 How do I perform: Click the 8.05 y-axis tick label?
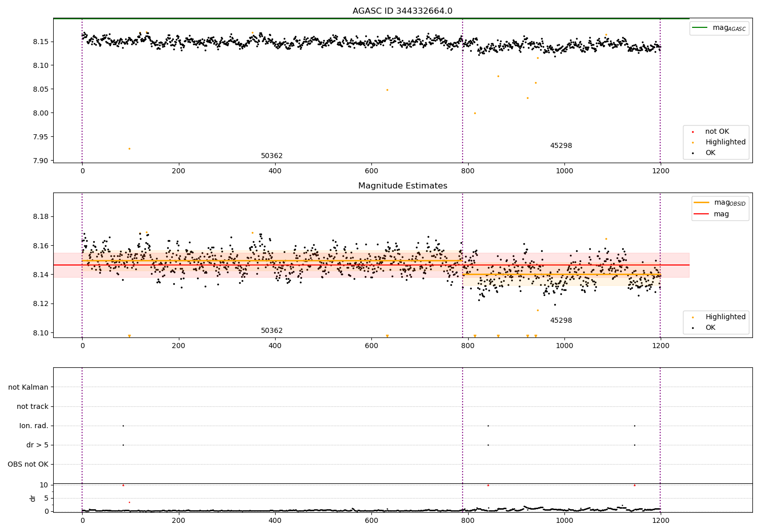(40, 89)
